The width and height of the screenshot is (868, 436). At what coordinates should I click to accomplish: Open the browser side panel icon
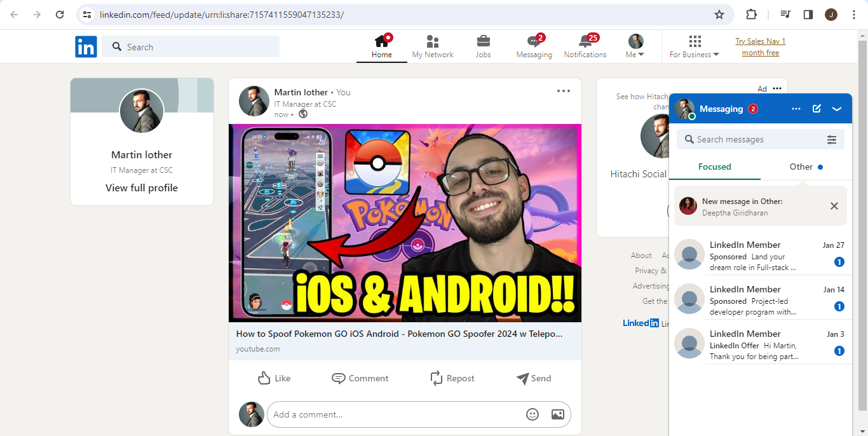click(808, 15)
